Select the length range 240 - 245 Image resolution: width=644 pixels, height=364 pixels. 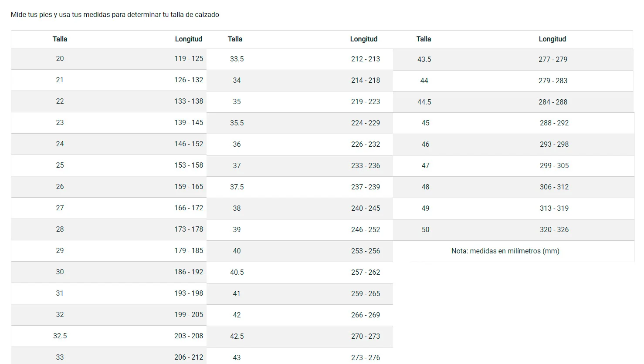pyautogui.click(x=366, y=208)
